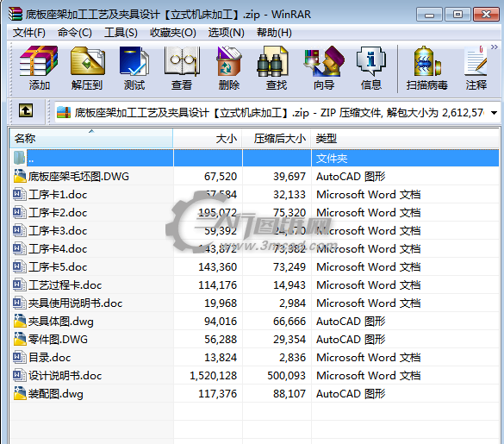Click size value 117,376
Viewport: 504px width, 444px height.
(x=218, y=394)
